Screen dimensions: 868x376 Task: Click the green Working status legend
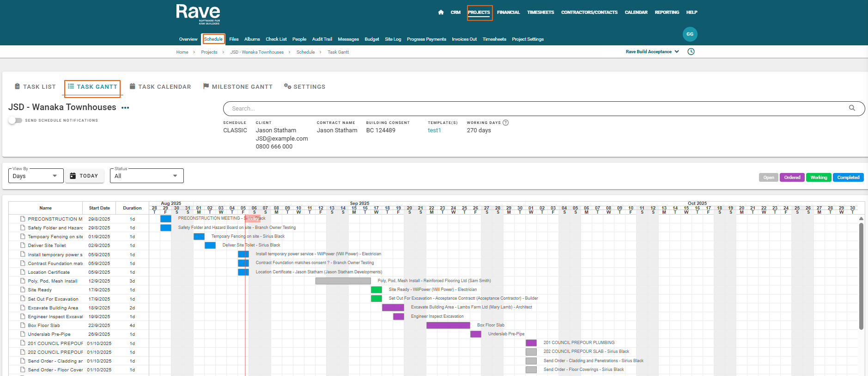819,178
